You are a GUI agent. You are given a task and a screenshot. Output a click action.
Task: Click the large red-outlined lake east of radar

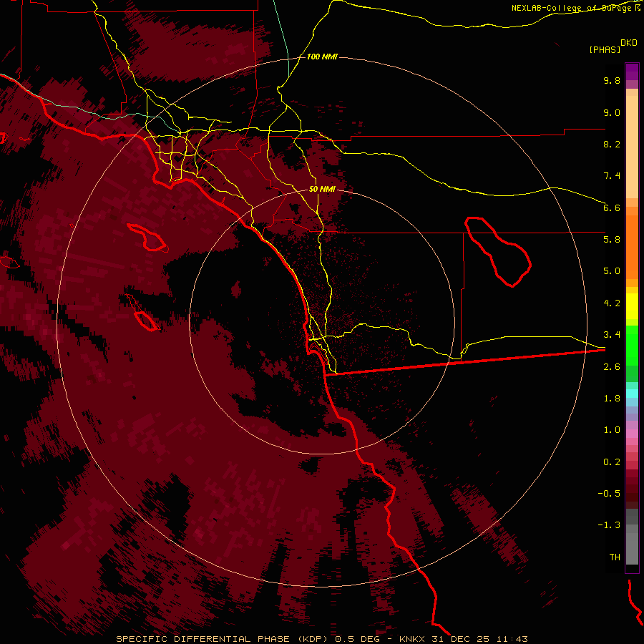tap(498, 252)
